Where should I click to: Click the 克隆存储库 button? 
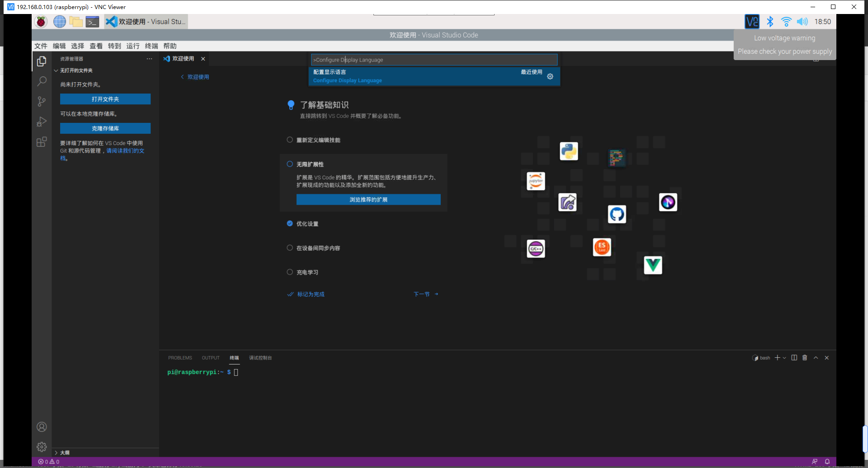(x=105, y=128)
